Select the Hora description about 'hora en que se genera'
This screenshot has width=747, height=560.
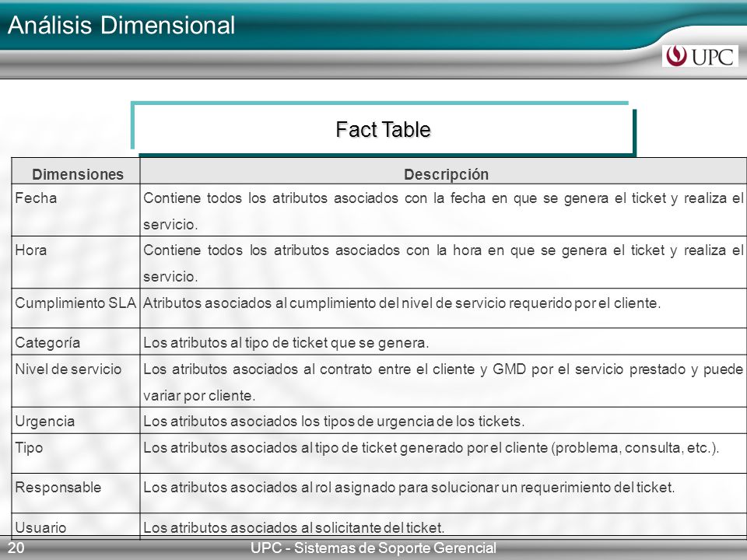[x=443, y=264]
